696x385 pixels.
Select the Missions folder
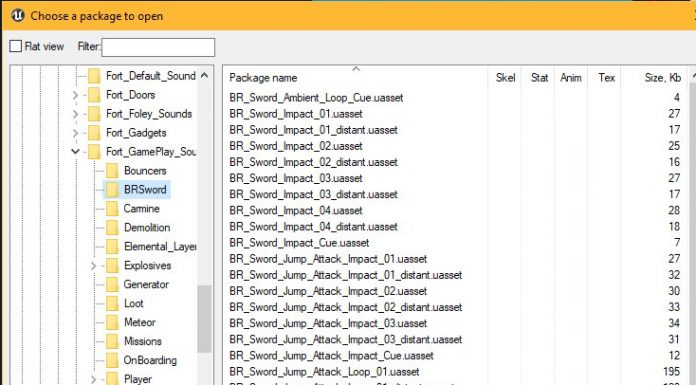point(142,341)
